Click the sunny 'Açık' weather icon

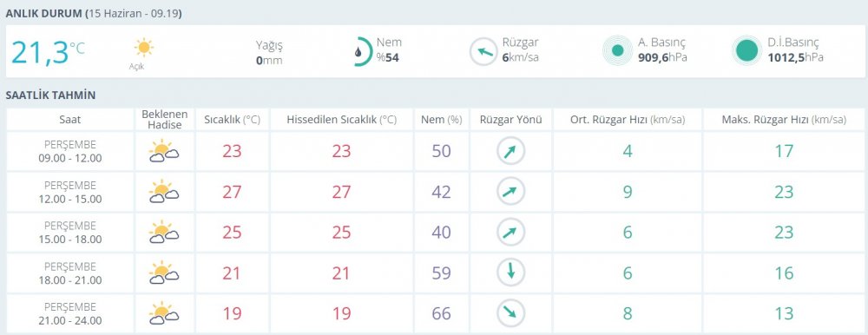[143, 48]
